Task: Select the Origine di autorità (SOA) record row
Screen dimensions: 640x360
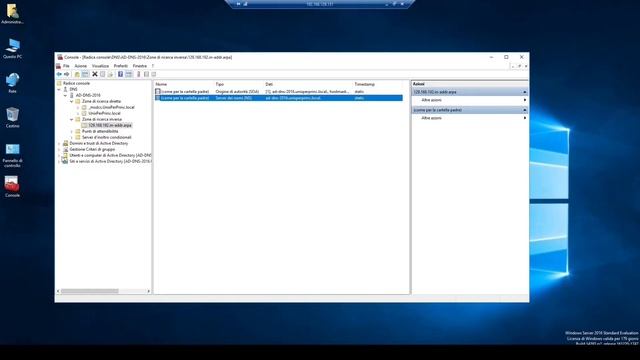Action: pyautogui.click(x=278, y=92)
